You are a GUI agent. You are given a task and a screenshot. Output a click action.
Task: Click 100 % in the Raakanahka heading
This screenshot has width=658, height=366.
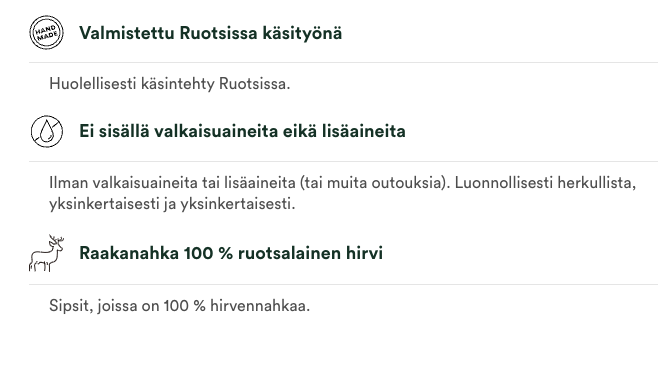(208, 254)
